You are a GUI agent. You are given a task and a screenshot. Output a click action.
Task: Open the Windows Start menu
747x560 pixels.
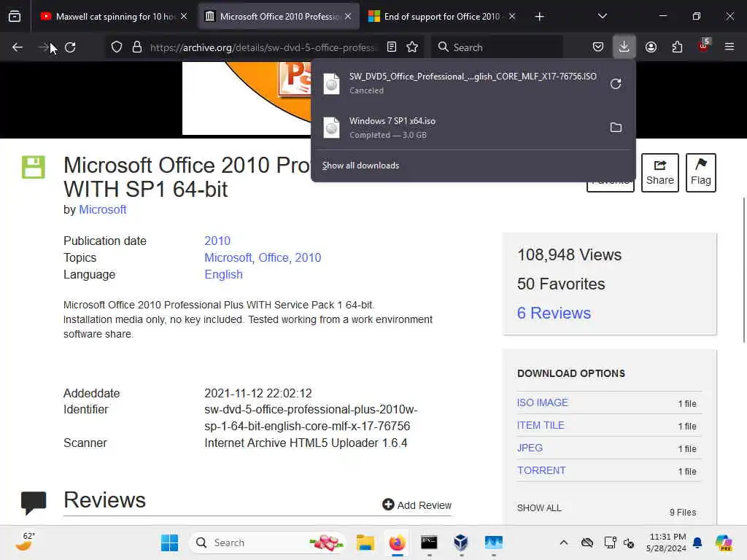click(169, 542)
